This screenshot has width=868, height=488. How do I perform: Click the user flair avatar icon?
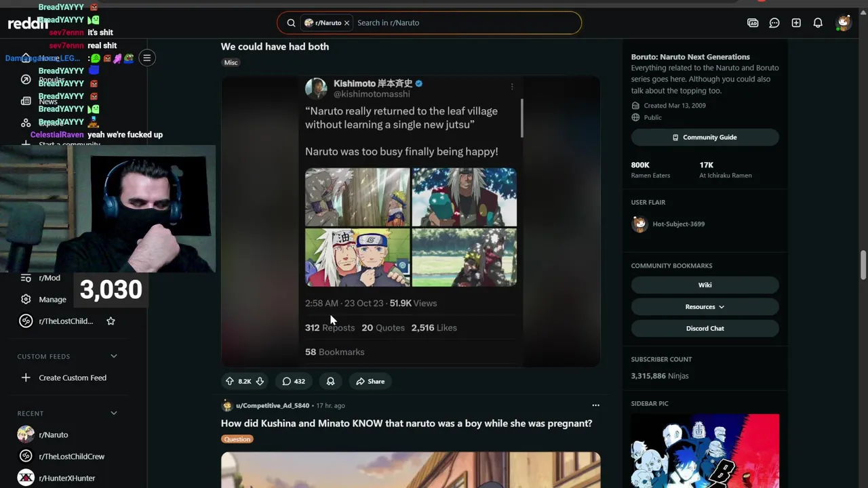[x=639, y=224]
